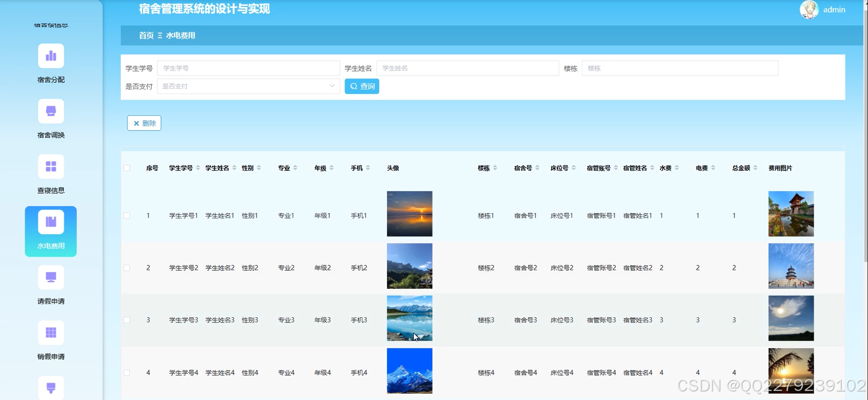Image resolution: width=868 pixels, height=400 pixels.
Task: Sort by 性别 column arrows
Action: tap(259, 168)
